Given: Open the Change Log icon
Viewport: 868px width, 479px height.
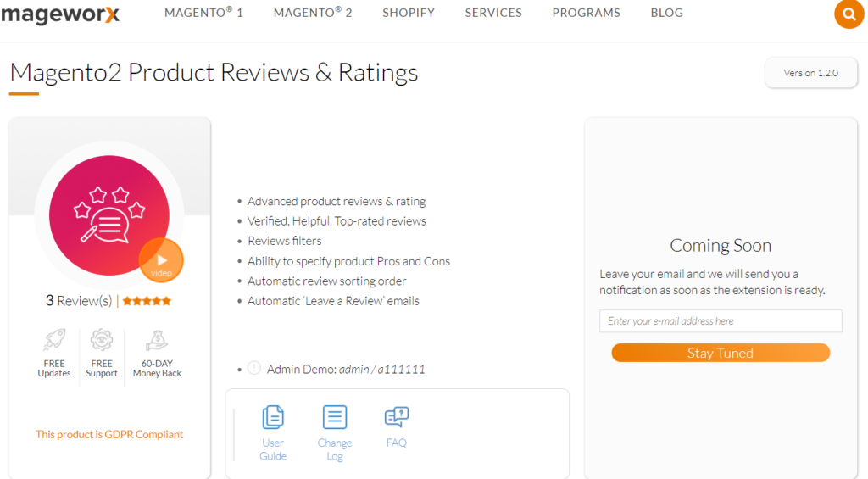Looking at the screenshot, I should (335, 417).
